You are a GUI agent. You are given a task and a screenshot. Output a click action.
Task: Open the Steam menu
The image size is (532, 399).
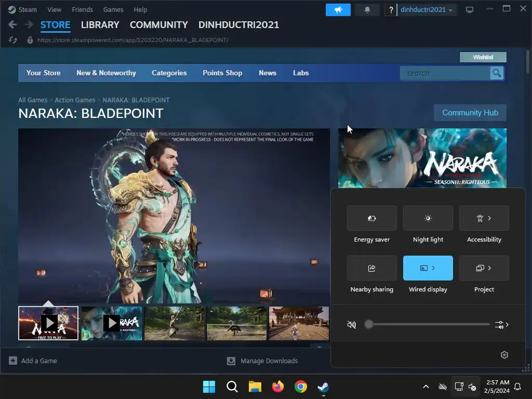(28, 9)
